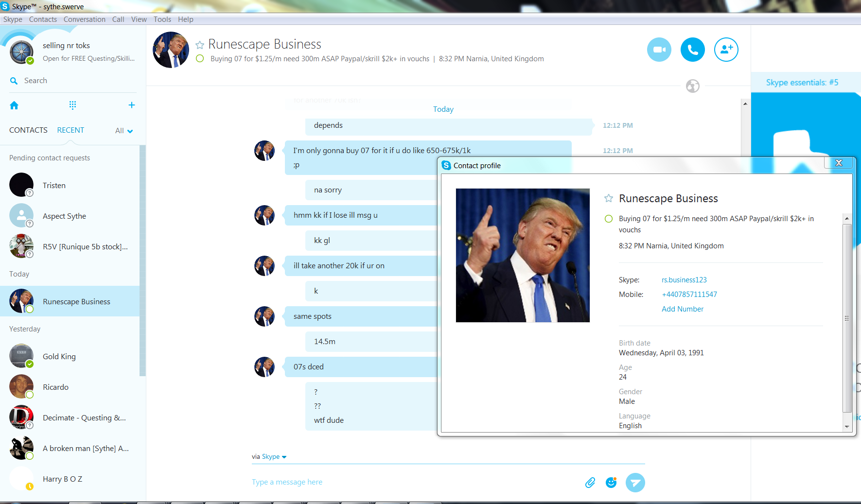Open Decimate - Questing conversation
Screen dimensions: 861x504
pyautogui.click(x=70, y=417)
